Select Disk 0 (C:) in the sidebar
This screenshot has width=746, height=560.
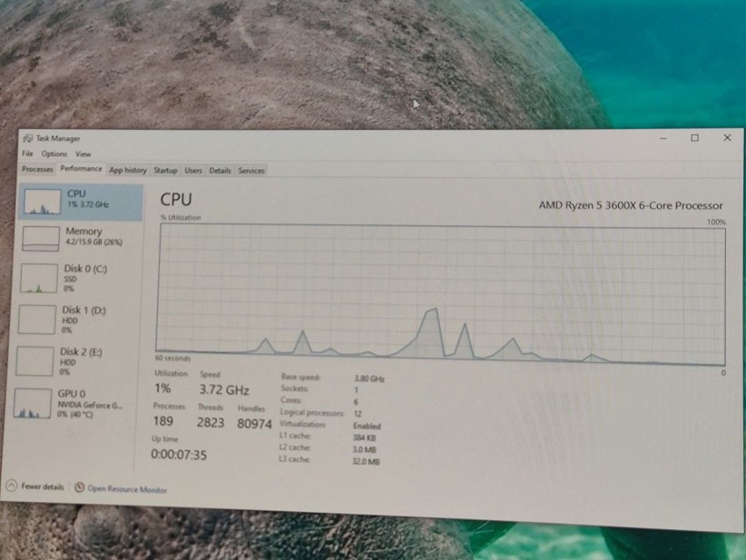(79, 278)
